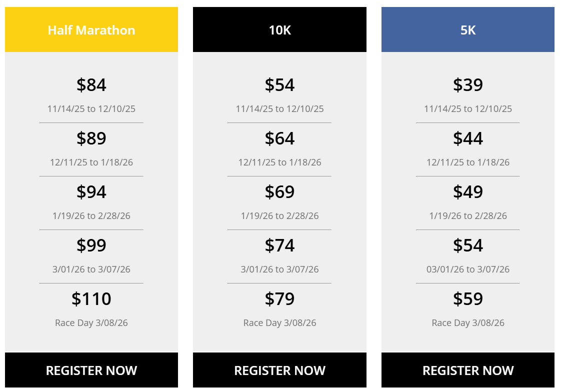Click the $44 5K price
561x392 pixels.
468,138
